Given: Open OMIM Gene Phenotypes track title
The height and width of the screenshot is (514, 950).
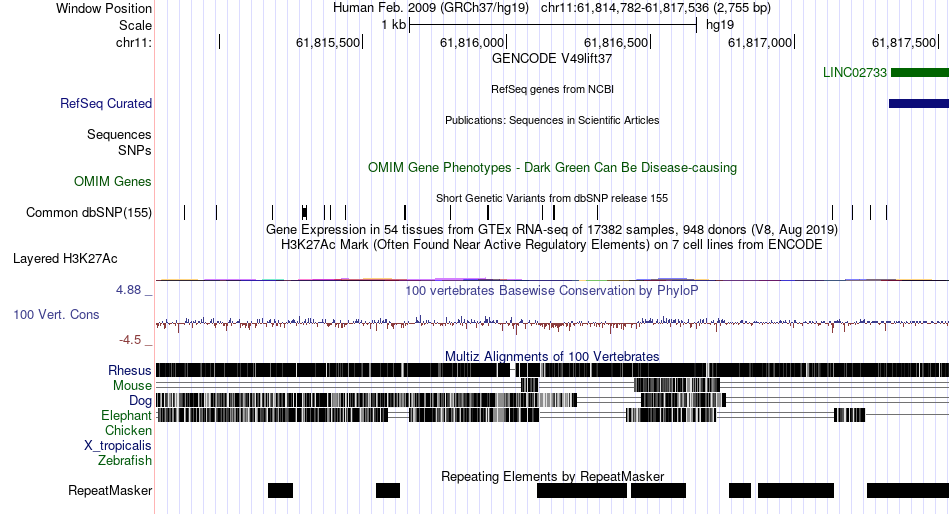Looking at the screenshot, I should [552, 167].
